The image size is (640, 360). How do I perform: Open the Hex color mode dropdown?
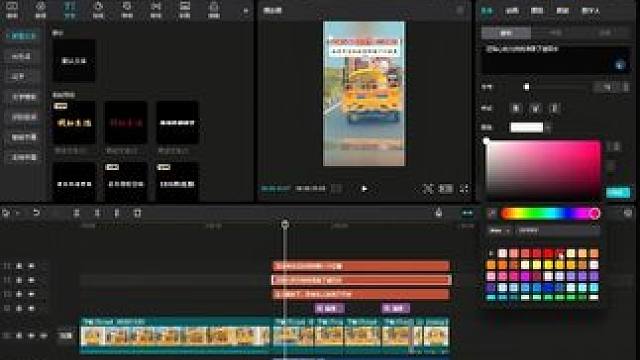point(500,231)
